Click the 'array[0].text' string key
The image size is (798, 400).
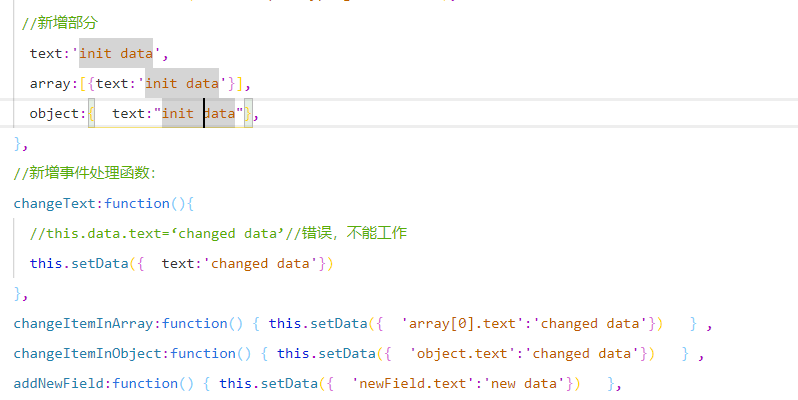click(462, 324)
